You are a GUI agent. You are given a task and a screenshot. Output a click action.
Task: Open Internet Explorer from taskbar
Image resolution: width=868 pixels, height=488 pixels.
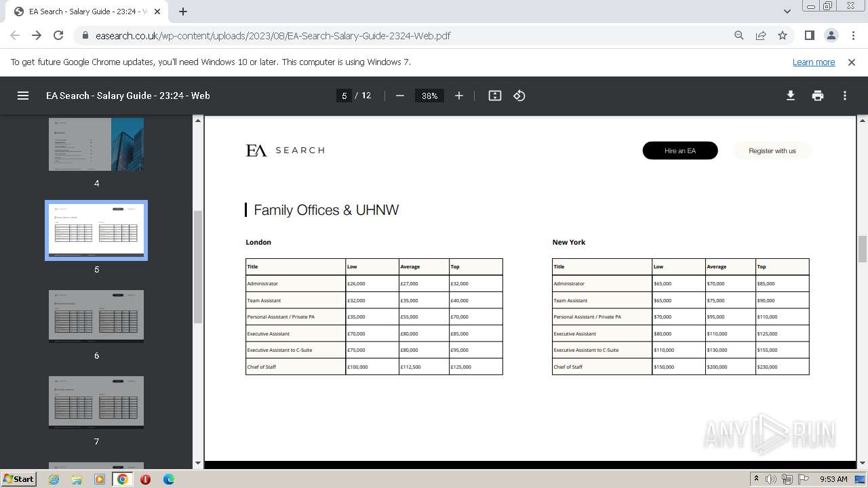[x=54, y=479]
